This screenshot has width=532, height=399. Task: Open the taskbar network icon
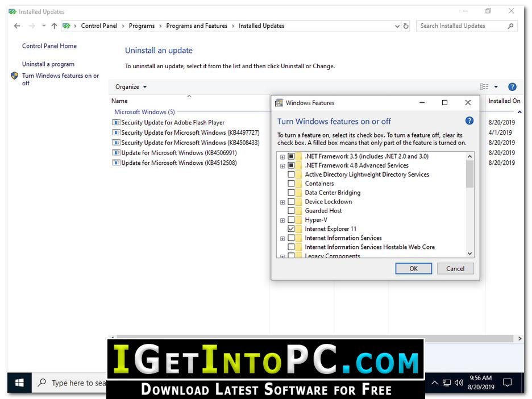[447, 383]
